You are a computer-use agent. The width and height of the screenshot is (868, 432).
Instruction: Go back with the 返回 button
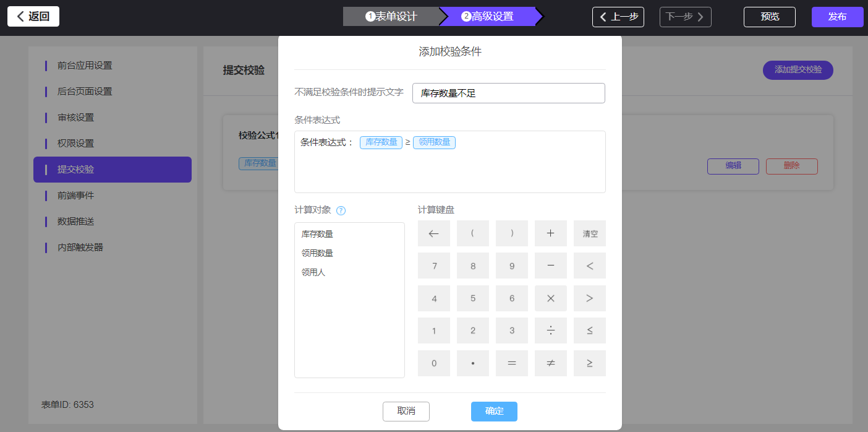(33, 17)
